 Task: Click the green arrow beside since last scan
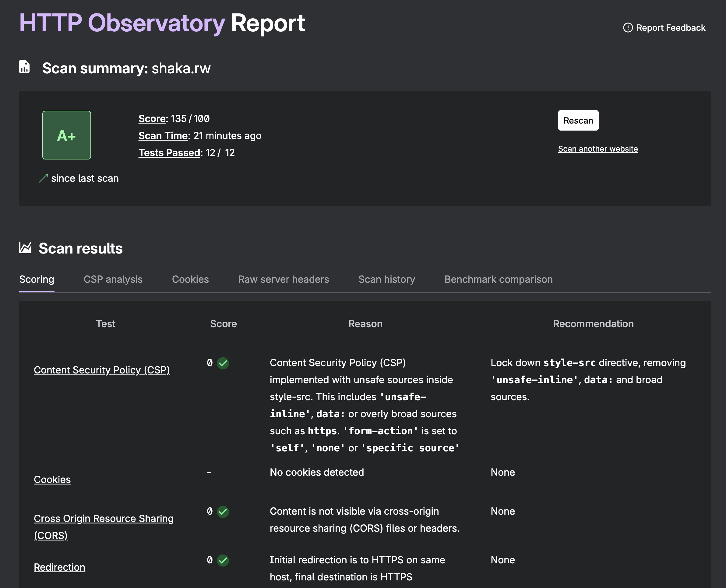(43, 178)
